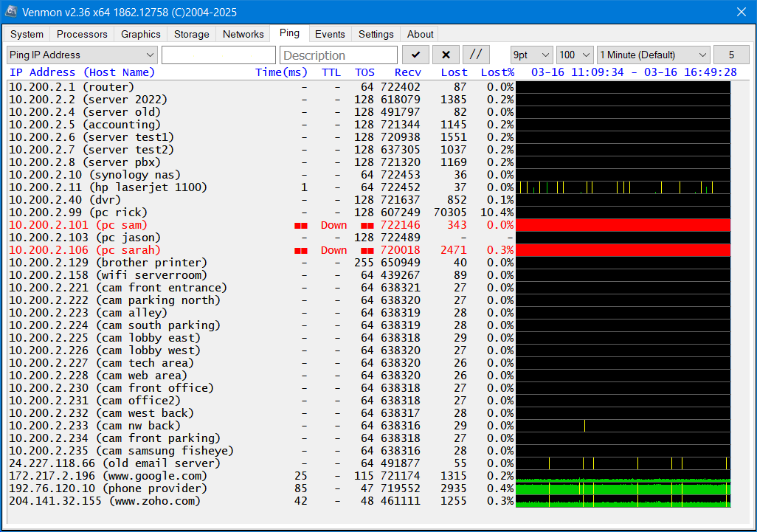Select the old email server row

pyautogui.click(x=370, y=463)
